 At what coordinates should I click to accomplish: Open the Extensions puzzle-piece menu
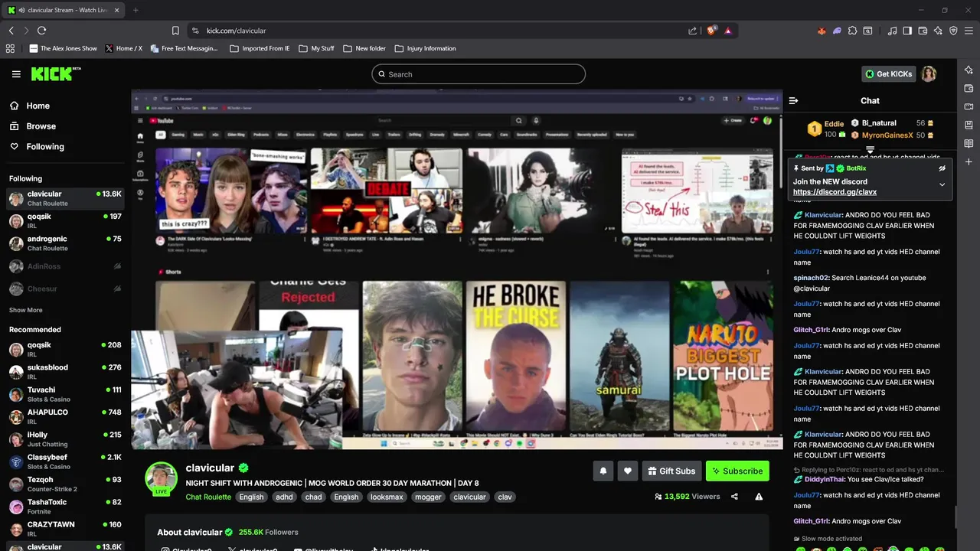click(x=852, y=31)
